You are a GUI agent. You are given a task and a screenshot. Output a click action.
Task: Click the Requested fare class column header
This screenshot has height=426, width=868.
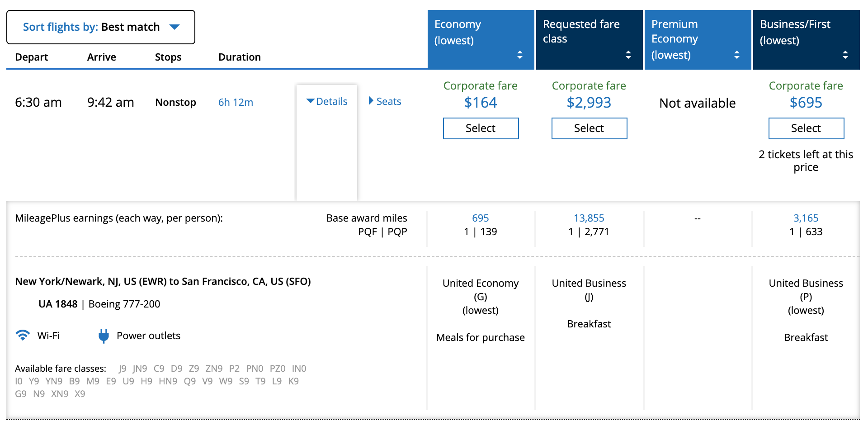tap(581, 31)
